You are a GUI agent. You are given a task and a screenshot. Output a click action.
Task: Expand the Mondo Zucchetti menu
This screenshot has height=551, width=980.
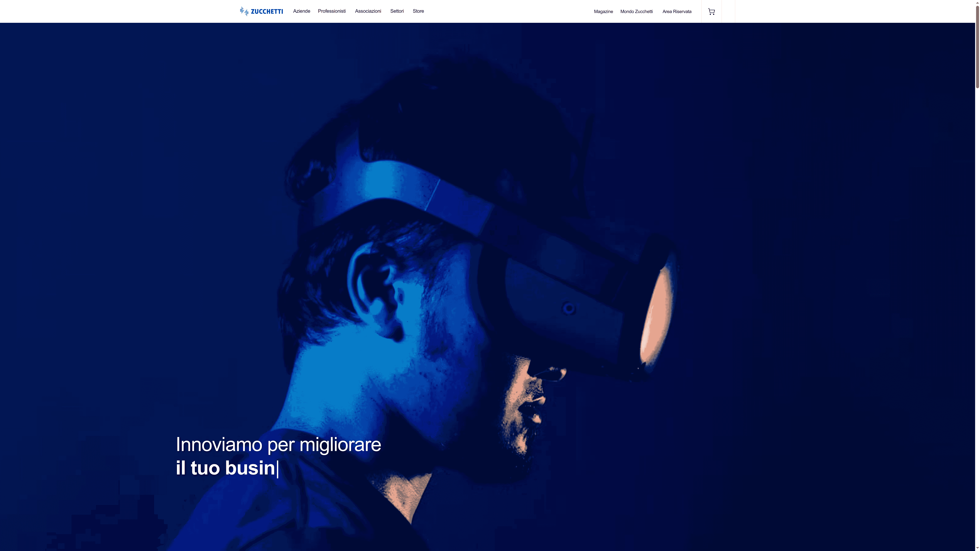click(636, 11)
